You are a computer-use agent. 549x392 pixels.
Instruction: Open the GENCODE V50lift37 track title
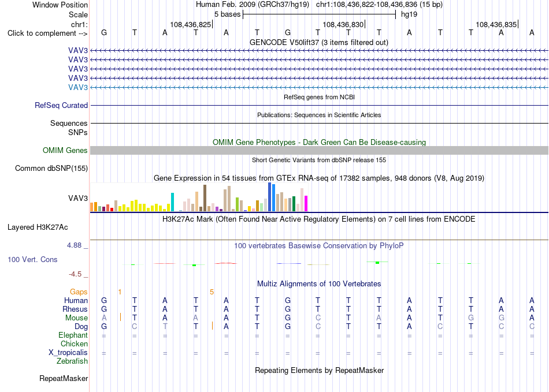pyautogui.click(x=318, y=42)
